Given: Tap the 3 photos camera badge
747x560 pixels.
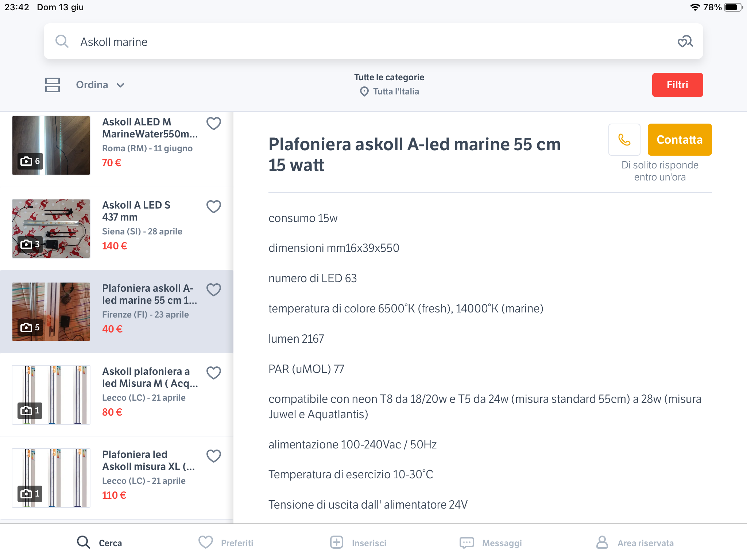Looking at the screenshot, I should pos(30,244).
